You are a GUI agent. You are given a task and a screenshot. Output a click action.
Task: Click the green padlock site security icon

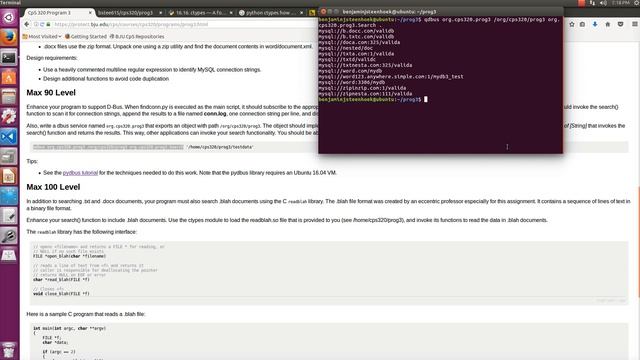pyautogui.click(x=48, y=24)
